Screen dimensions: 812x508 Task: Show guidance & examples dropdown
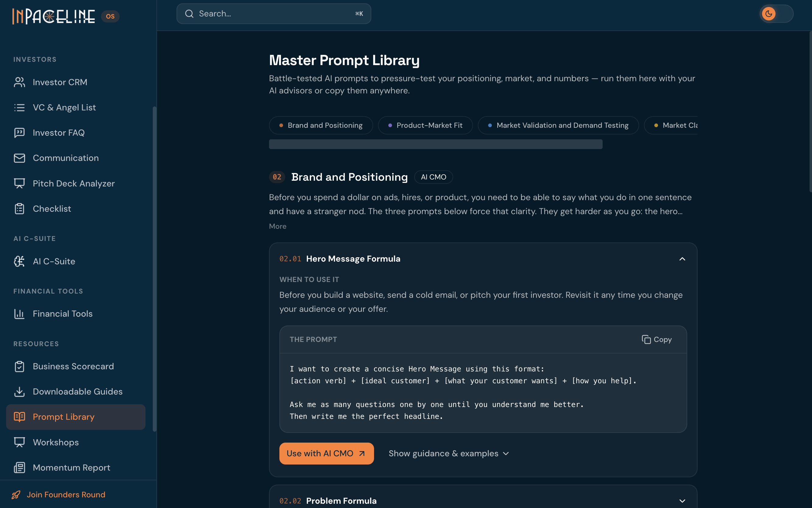coord(449,453)
